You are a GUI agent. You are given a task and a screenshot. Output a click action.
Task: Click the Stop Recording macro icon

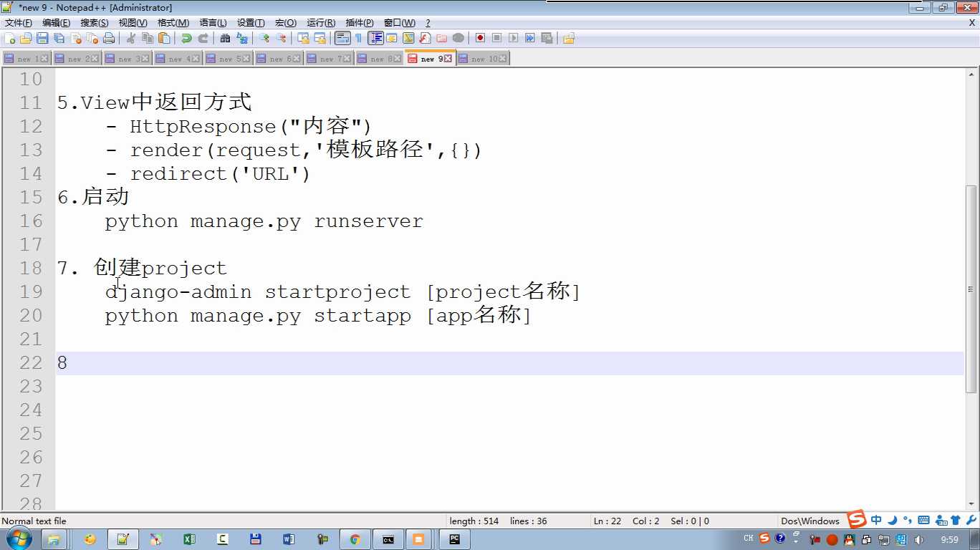pos(496,38)
